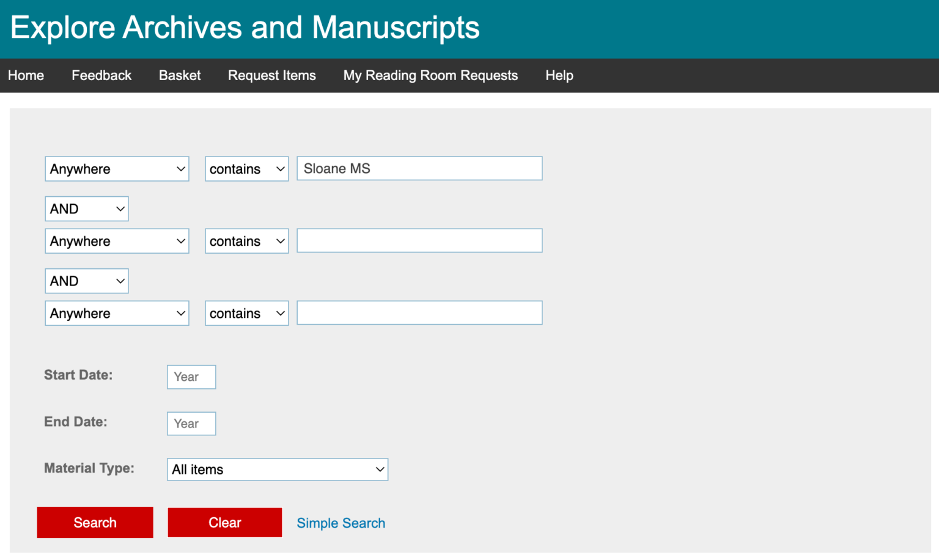The width and height of the screenshot is (939, 560).
Task: Open the second "contains" operator dropdown
Action: pyautogui.click(x=246, y=241)
